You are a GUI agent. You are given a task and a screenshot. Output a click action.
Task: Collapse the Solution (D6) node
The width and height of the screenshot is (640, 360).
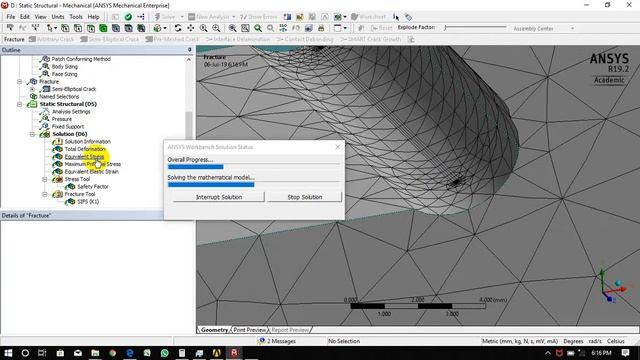[x=32, y=134]
